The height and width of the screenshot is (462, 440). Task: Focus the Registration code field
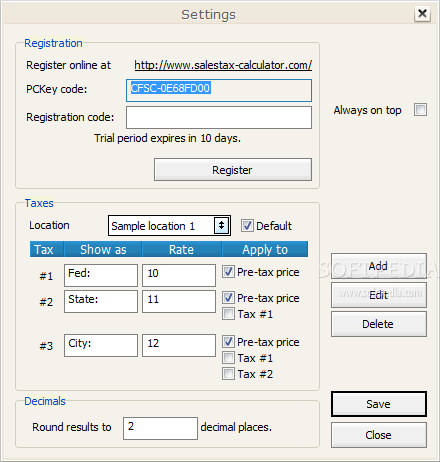point(219,117)
